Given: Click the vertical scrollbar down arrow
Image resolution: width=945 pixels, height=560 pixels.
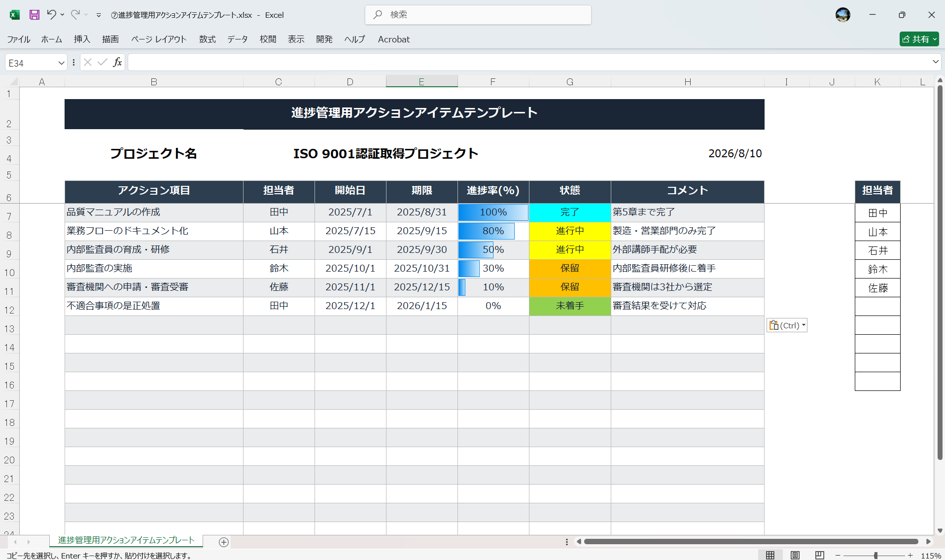Looking at the screenshot, I should pos(940,531).
